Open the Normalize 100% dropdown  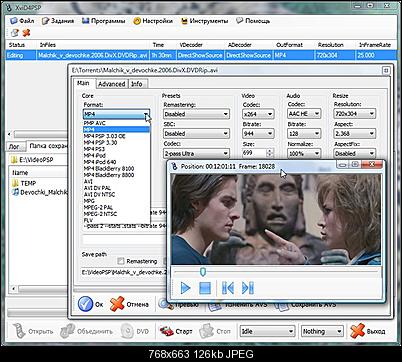(x=304, y=154)
